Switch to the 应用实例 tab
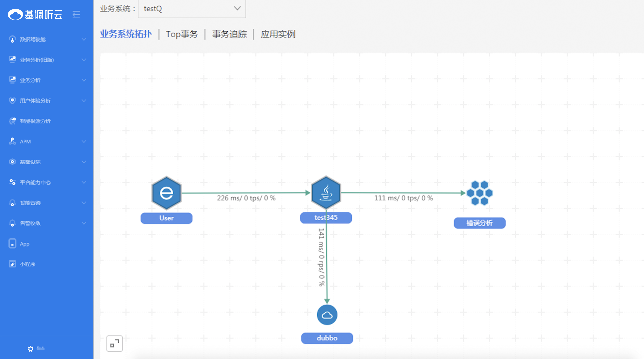 click(x=278, y=34)
